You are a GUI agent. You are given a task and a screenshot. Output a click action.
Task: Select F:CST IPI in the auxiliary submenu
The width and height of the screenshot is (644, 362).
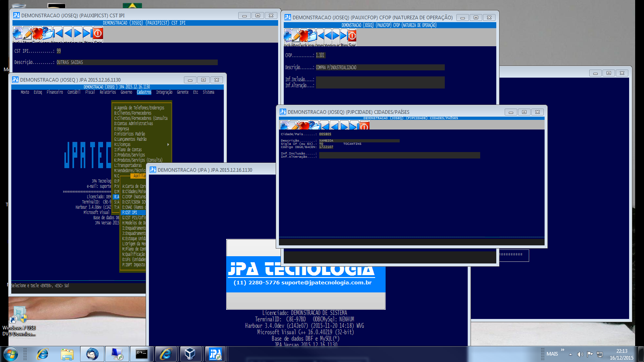[x=130, y=212]
